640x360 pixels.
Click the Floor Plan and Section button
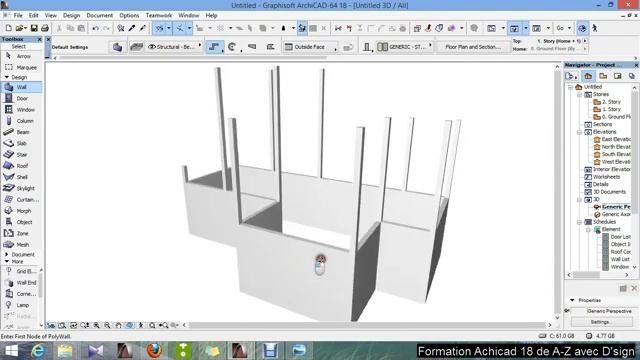click(x=473, y=47)
